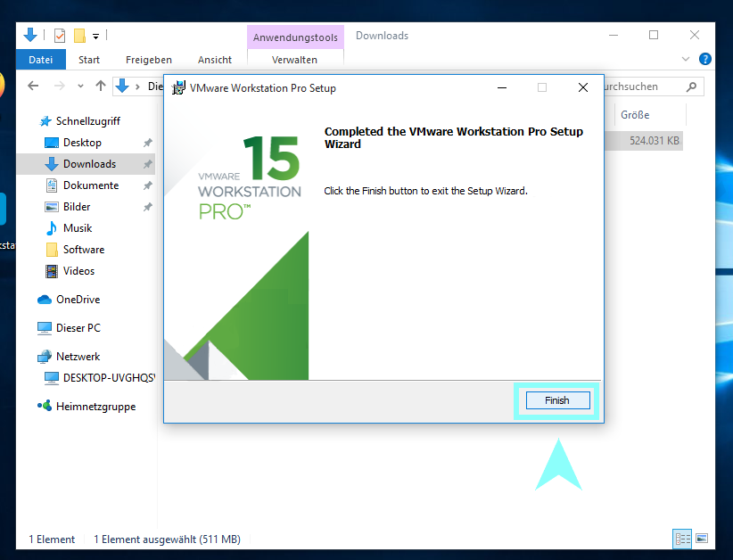Open Explorer help with the question mark button
The height and width of the screenshot is (560, 733).
[705, 59]
